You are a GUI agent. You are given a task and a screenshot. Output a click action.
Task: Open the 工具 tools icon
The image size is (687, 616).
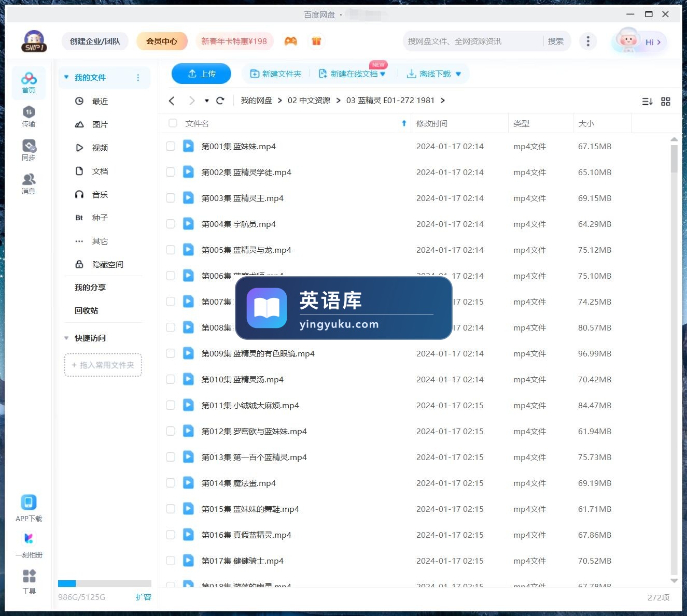click(x=29, y=581)
